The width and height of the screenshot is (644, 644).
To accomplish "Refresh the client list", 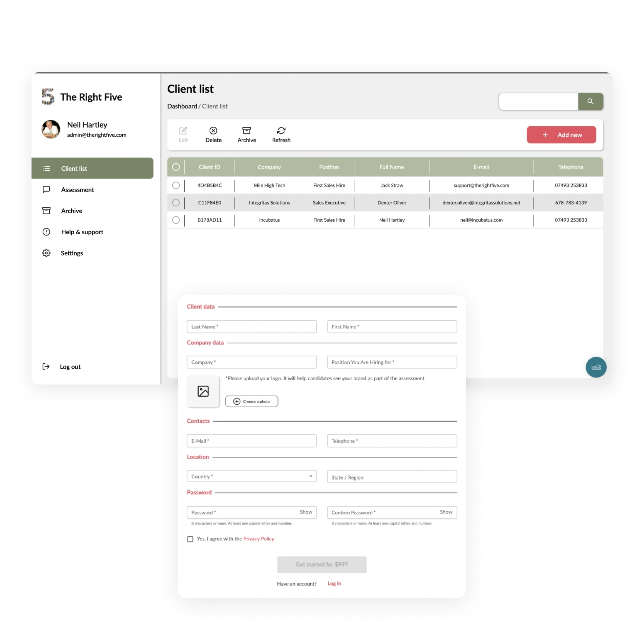I will pos(281,130).
